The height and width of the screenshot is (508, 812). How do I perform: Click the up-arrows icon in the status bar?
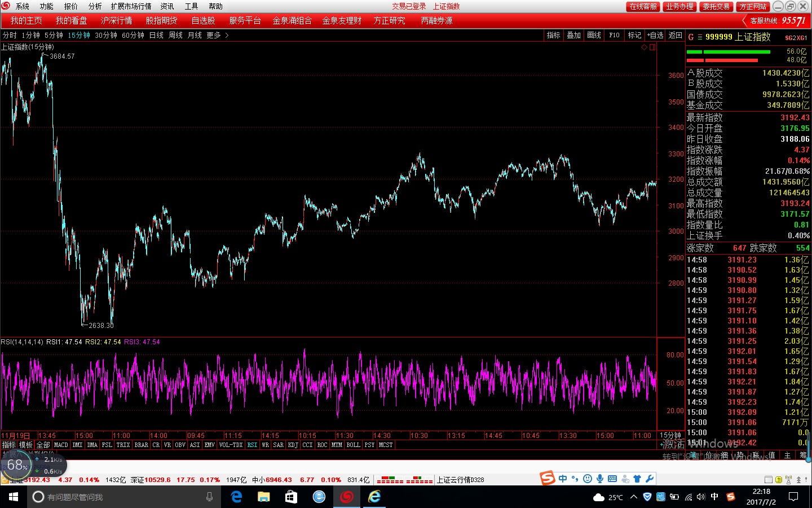tap(798, 480)
